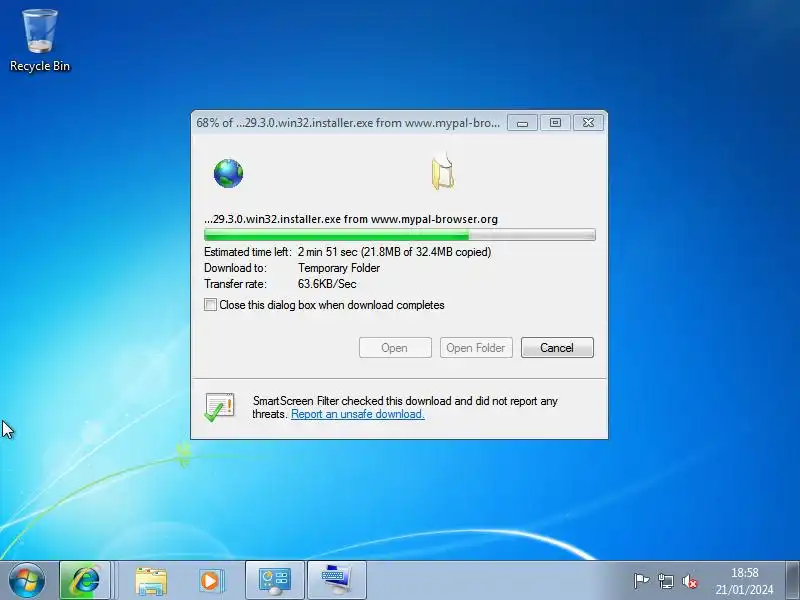Open the Recycle Bin desktop icon
Screen dimensions: 800x600
[40, 41]
